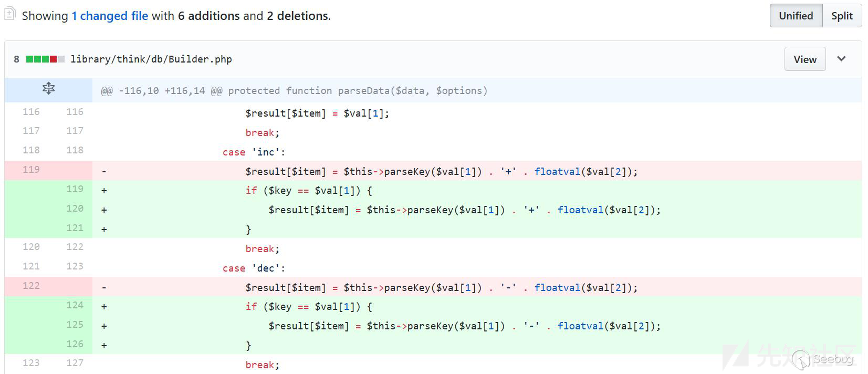Expand hidden lines with the unfold icon

48,89
